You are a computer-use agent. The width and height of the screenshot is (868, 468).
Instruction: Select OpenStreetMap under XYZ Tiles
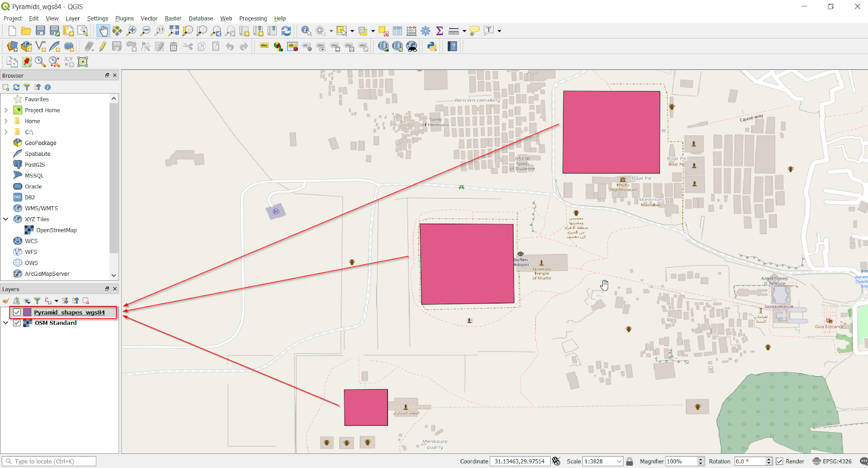[56, 230]
